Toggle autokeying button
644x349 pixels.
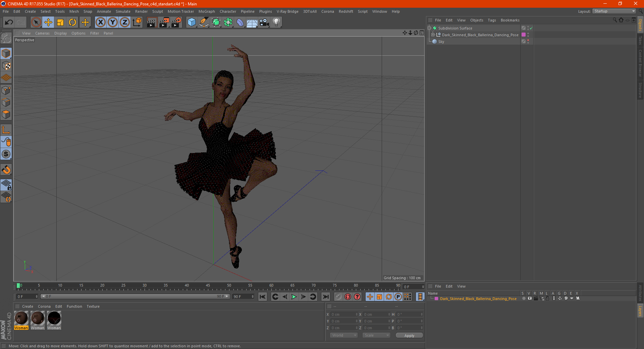pos(348,297)
